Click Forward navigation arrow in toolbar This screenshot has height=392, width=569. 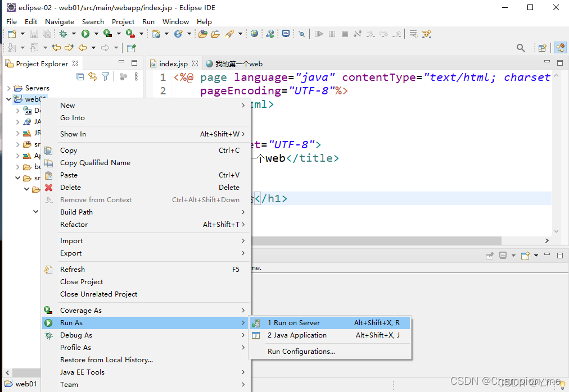click(x=105, y=48)
